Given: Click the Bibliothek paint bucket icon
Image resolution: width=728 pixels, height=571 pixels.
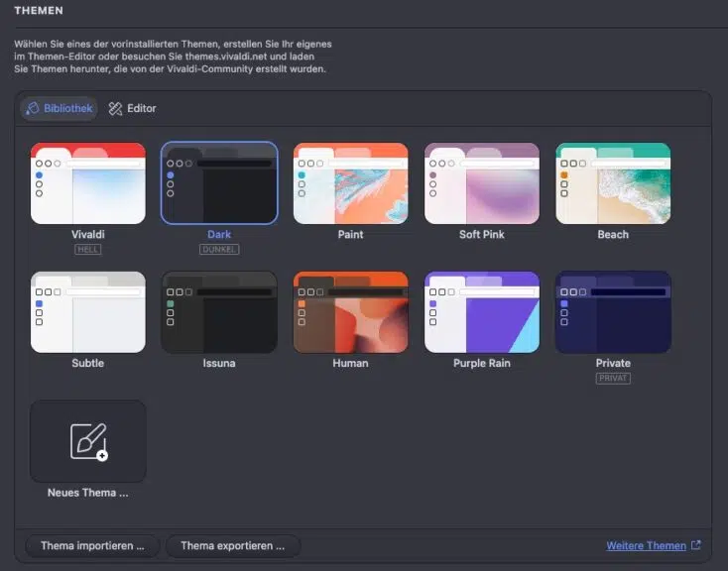Looking at the screenshot, I should [x=32, y=109].
